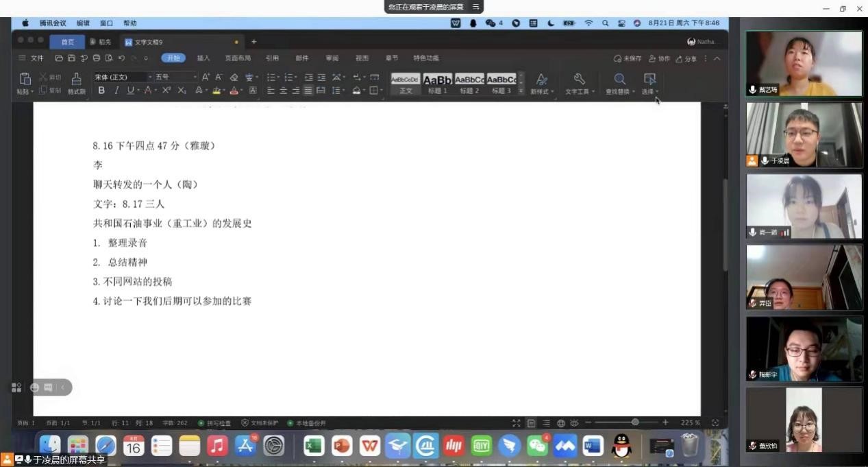Toggle spell check (拼写检查) in status bar

coord(214,423)
